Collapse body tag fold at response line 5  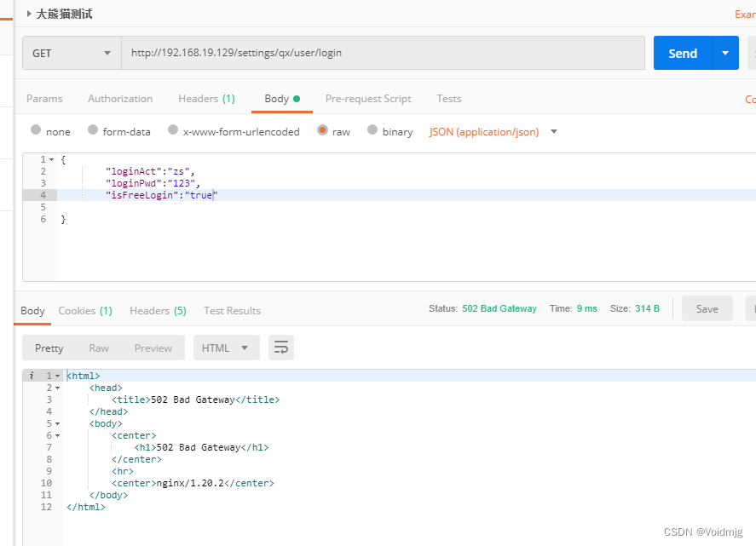57,423
